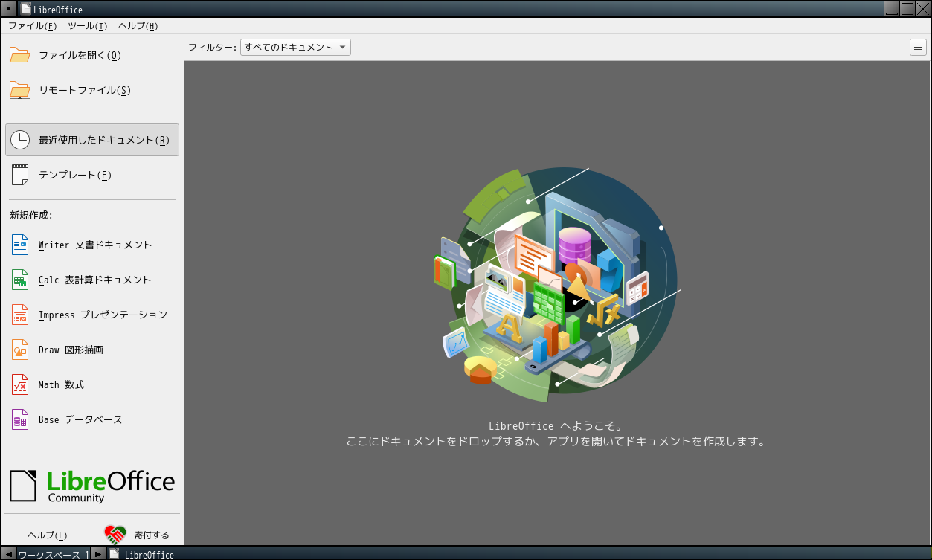This screenshot has height=560, width=932.
Task: Create new Impress プレゼンテーション
Action: point(103,315)
